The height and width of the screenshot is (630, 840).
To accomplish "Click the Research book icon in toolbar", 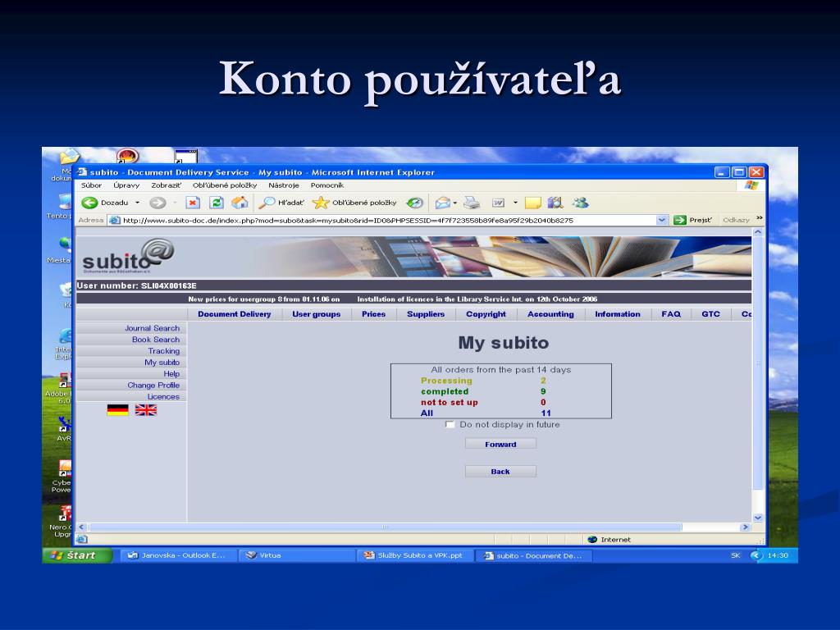I will 555,203.
